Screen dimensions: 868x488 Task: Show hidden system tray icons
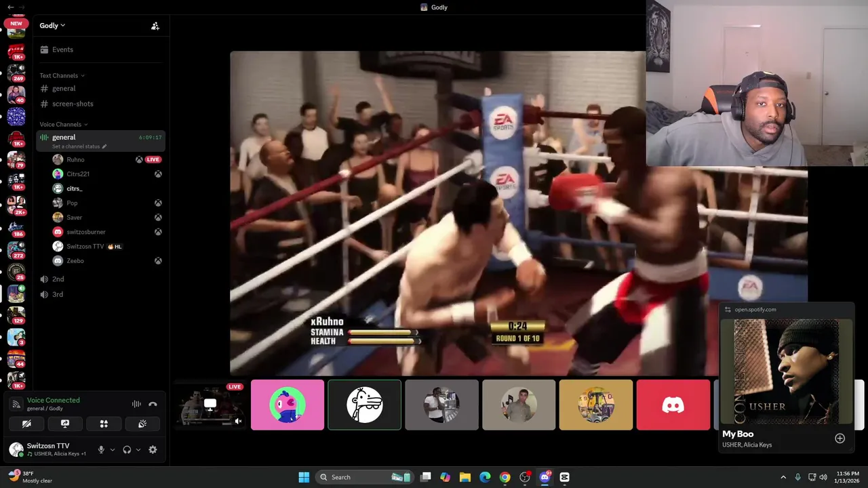tap(783, 477)
